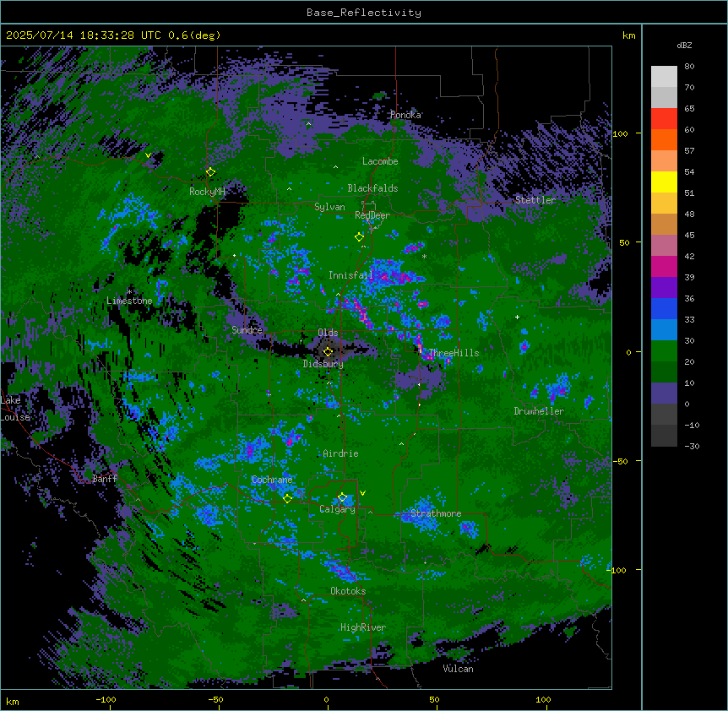The image size is (728, 711).
Task: Click the yellow diamond marker above RockyMH
Action: click(x=211, y=171)
